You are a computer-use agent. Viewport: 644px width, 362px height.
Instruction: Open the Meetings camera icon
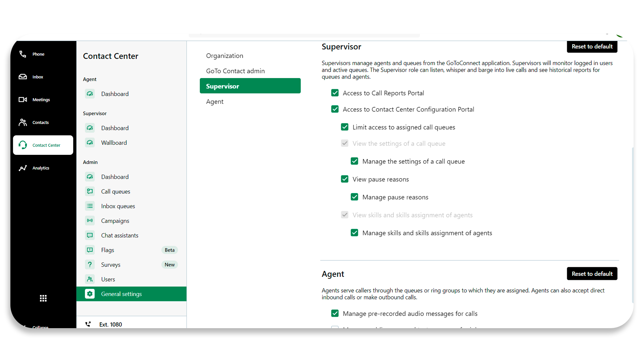[22, 100]
